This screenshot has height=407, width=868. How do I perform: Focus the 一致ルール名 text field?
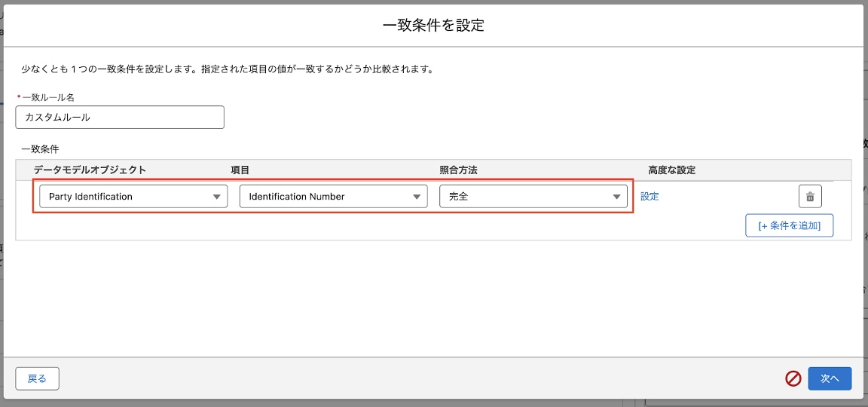(x=120, y=118)
